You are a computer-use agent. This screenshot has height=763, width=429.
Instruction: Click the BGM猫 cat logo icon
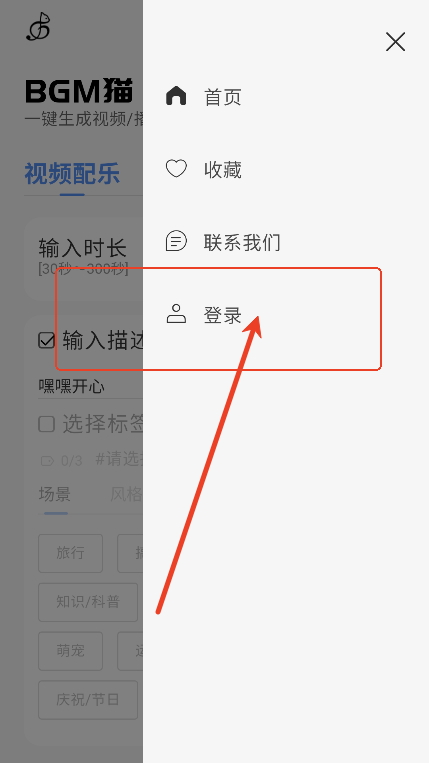tap(38, 27)
